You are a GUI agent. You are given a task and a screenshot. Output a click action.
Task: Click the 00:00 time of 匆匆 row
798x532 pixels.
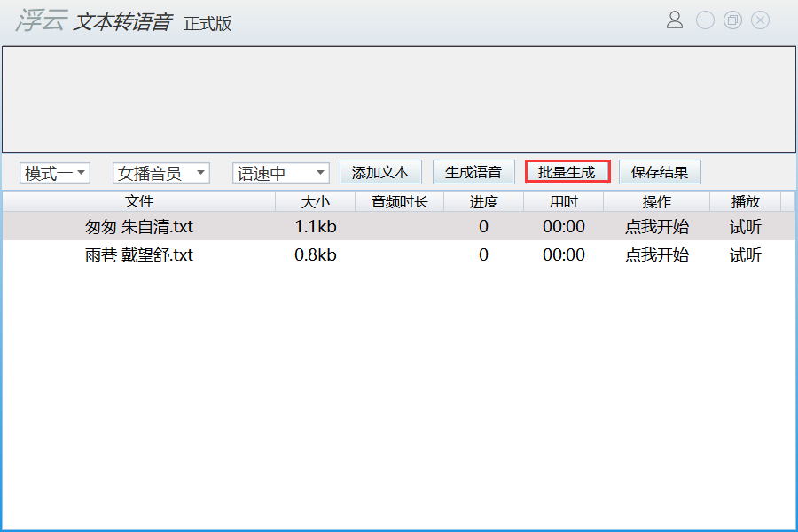pyautogui.click(x=563, y=227)
